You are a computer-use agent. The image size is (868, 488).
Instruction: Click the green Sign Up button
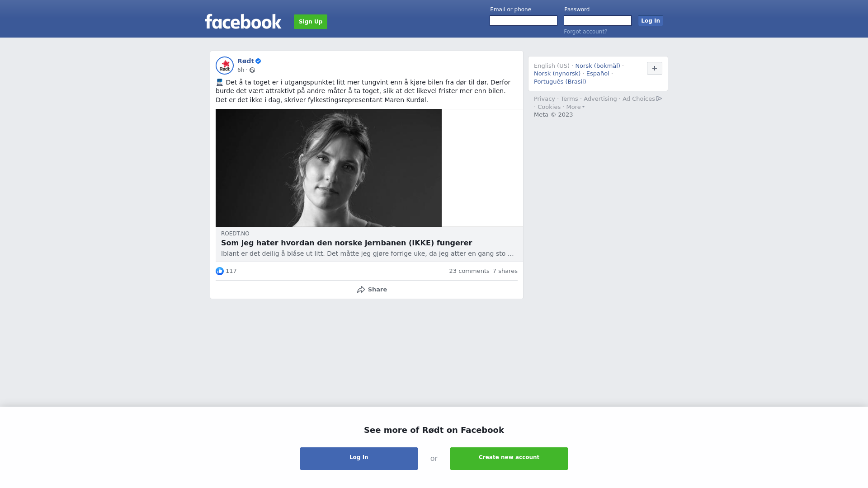[x=311, y=22]
